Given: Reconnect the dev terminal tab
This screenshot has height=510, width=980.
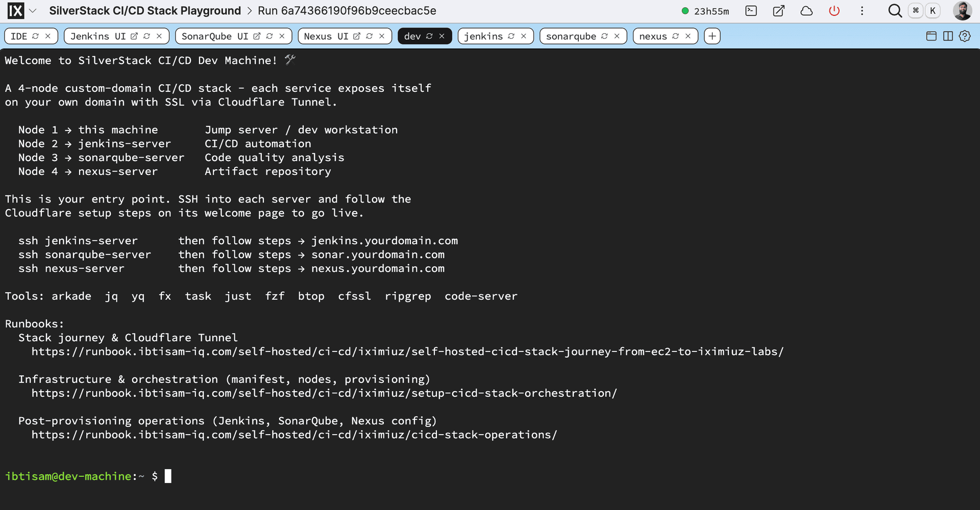Looking at the screenshot, I should pyautogui.click(x=430, y=36).
